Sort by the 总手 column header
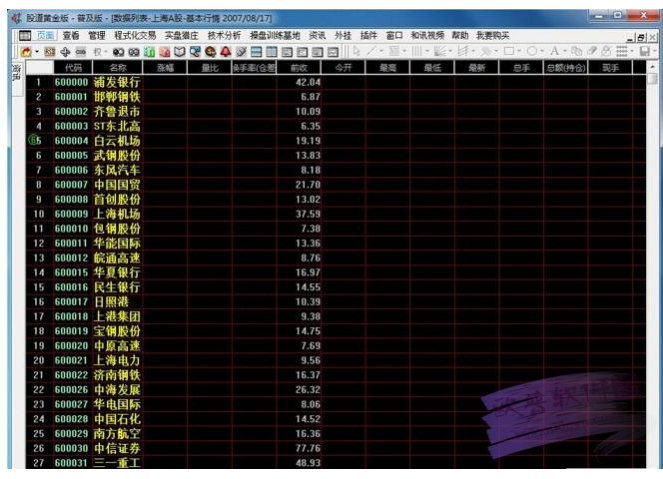 pyautogui.click(x=521, y=68)
